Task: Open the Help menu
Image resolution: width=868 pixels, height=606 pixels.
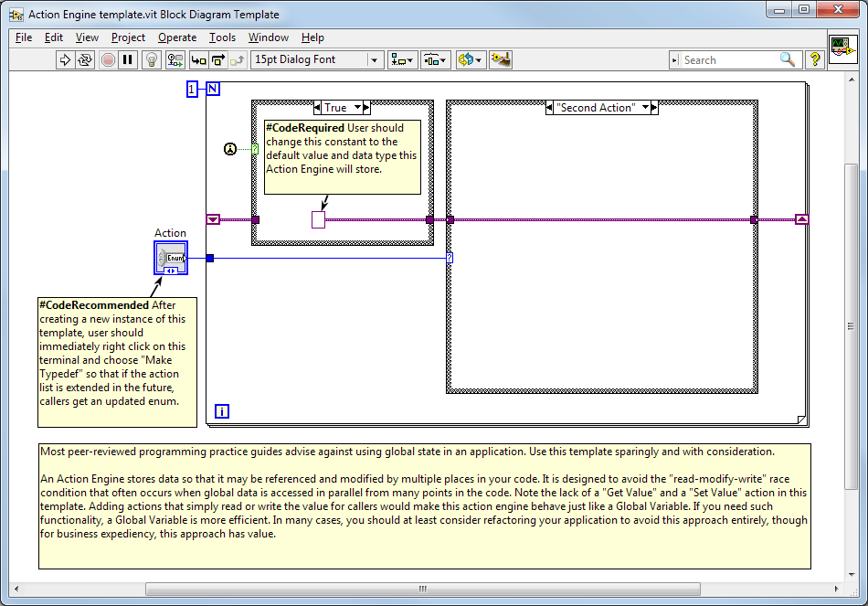Action: point(312,37)
